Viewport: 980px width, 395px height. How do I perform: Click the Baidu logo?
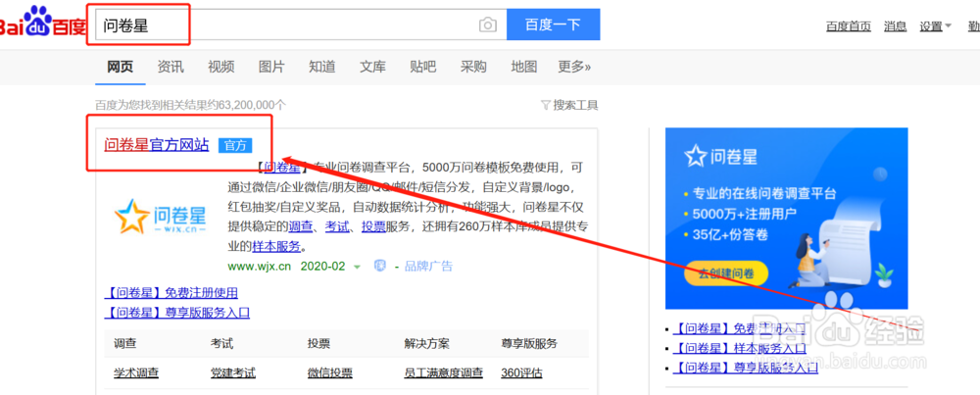click(x=41, y=24)
